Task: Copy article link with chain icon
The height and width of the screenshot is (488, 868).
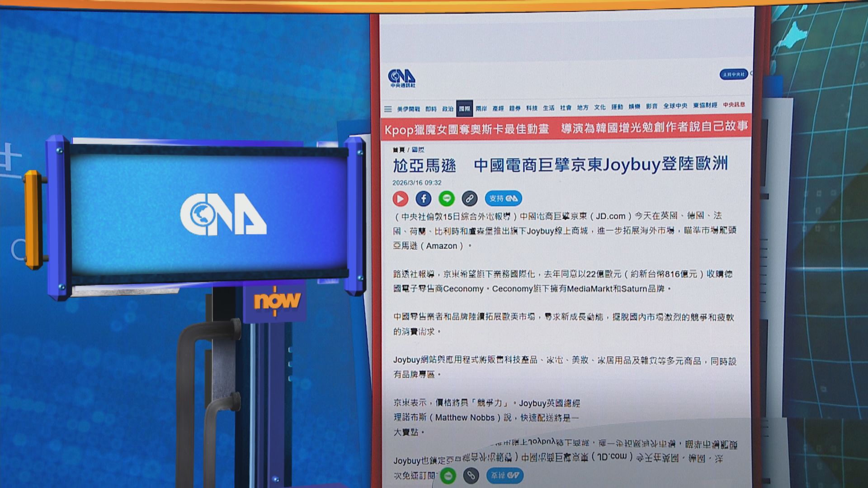Action: (x=469, y=198)
